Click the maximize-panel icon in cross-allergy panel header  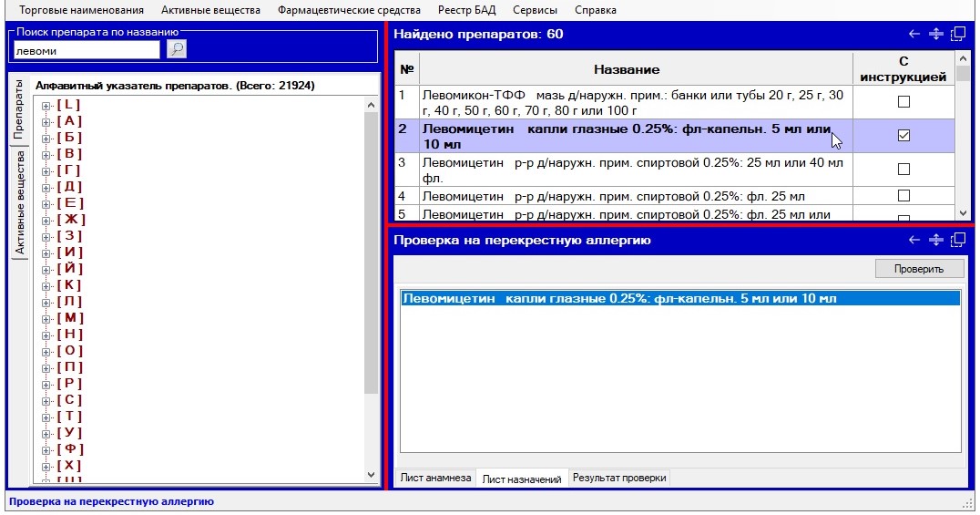(x=957, y=240)
